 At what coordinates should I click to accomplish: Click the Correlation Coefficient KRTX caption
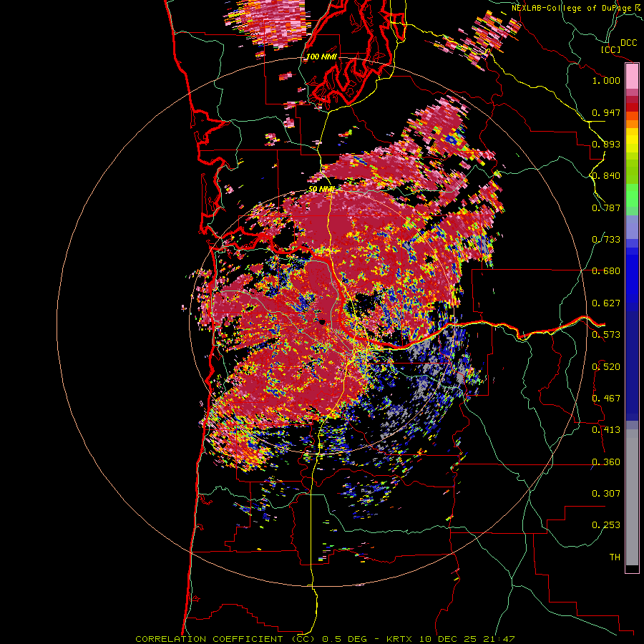tap(325, 639)
